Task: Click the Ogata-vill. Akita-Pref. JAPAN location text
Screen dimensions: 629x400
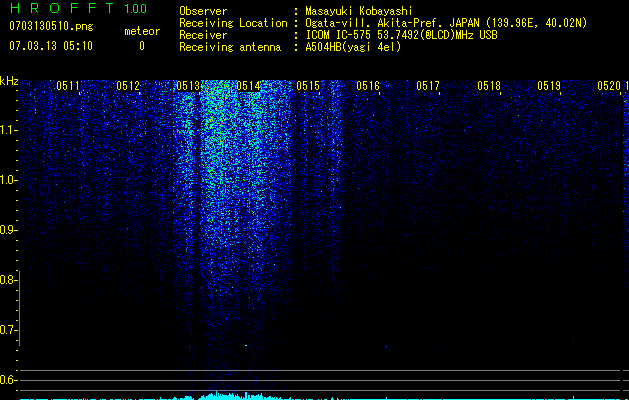Action: 446,23
